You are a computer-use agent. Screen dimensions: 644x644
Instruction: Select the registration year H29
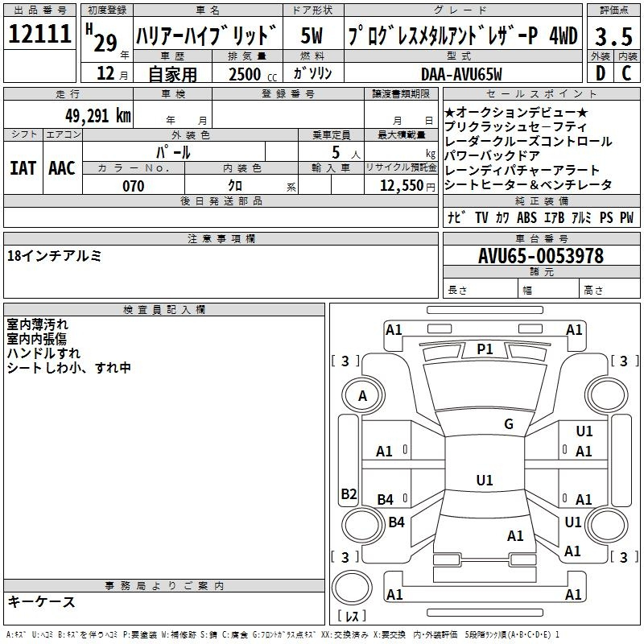102,39
